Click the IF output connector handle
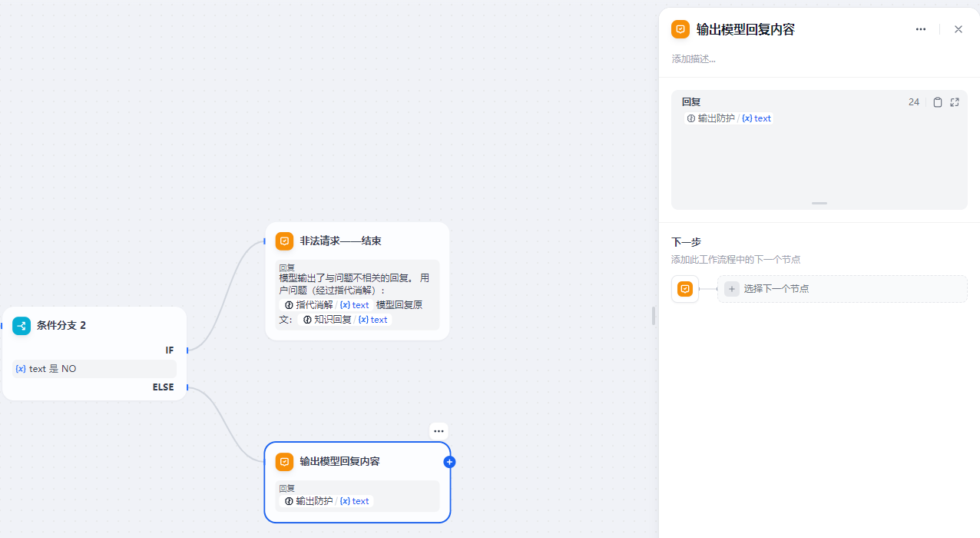Viewport: 980px width, 538px height. (x=187, y=350)
